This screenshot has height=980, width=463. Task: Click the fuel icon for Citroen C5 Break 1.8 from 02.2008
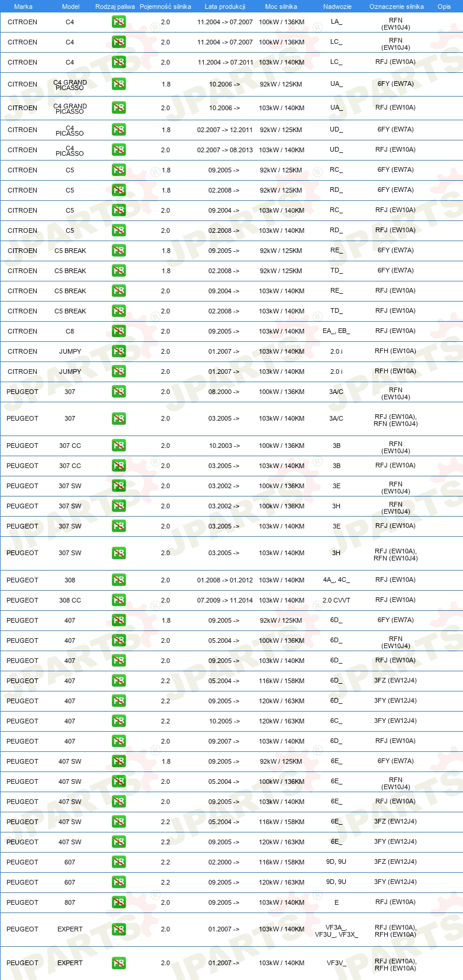[x=118, y=271]
